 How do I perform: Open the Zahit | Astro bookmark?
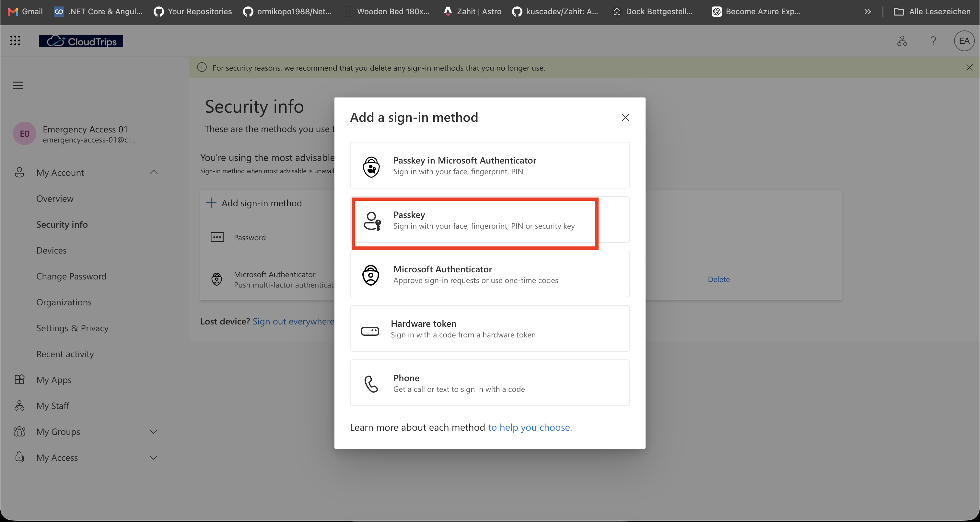[472, 11]
